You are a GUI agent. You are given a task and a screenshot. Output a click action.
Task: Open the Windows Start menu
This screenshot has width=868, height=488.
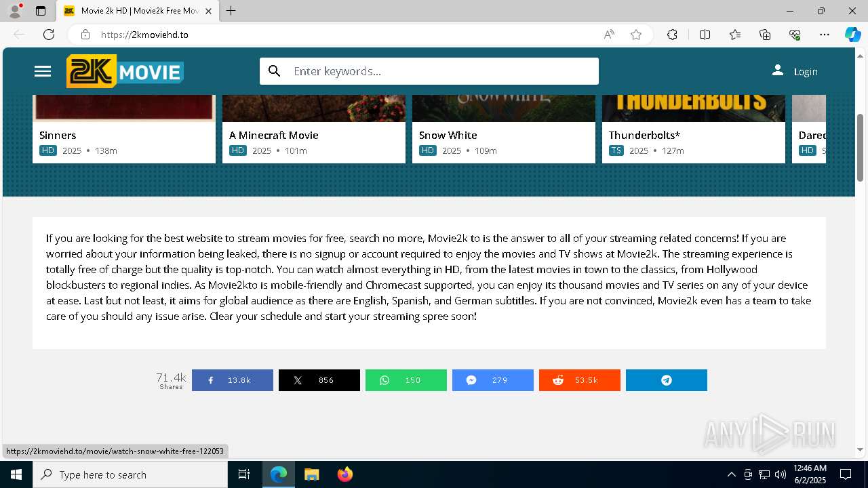16,474
